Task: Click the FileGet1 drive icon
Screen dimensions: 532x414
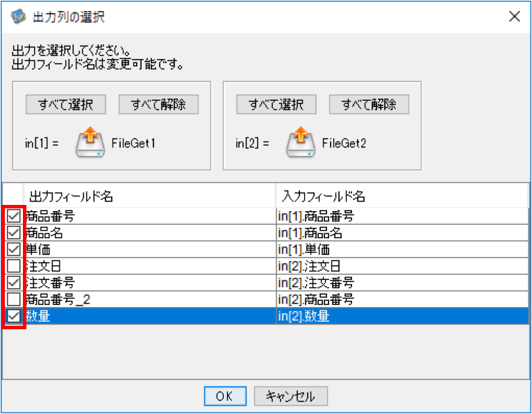Action: (x=90, y=142)
